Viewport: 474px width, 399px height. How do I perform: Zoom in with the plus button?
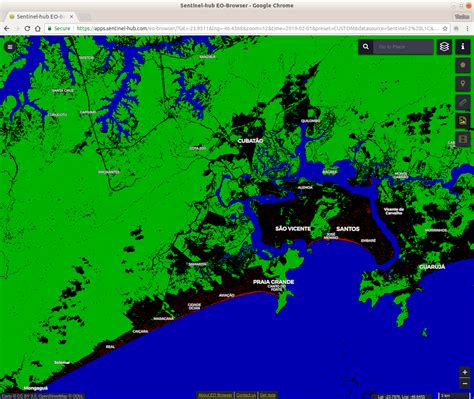click(x=465, y=372)
